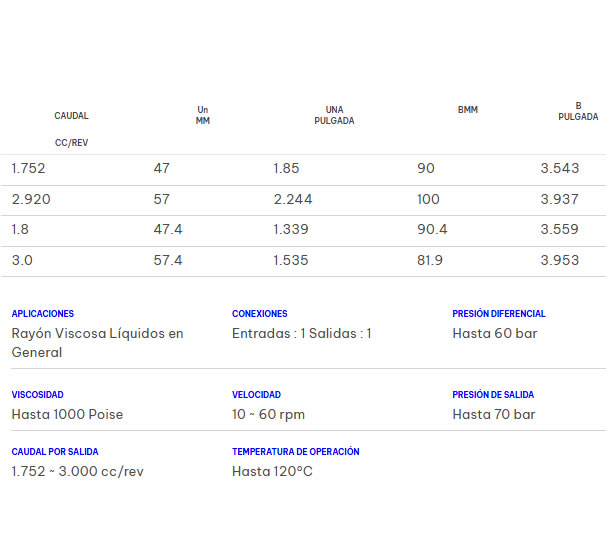
Task: Click the 2.920 caudal table cell
Action: point(31,199)
